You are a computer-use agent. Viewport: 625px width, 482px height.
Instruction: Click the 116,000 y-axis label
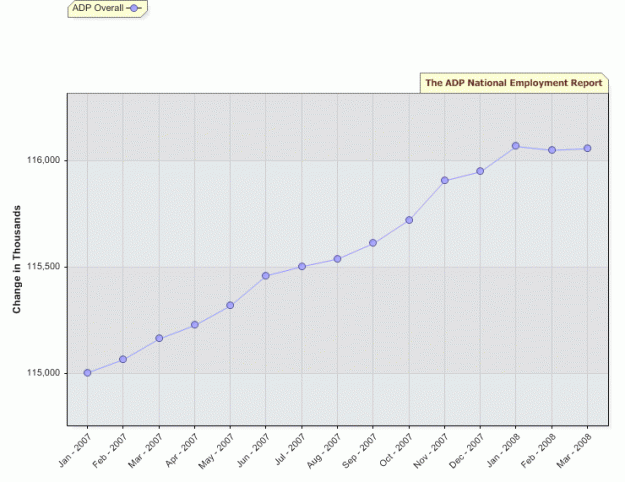point(43,160)
